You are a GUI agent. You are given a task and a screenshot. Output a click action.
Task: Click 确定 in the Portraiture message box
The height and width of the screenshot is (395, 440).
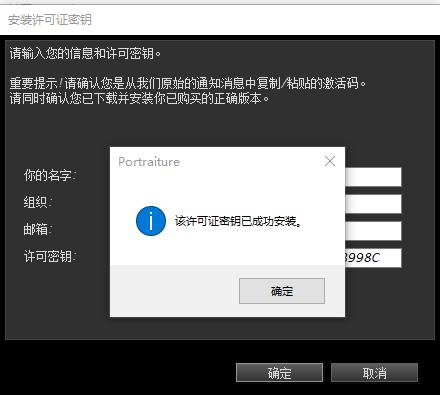pos(282,291)
